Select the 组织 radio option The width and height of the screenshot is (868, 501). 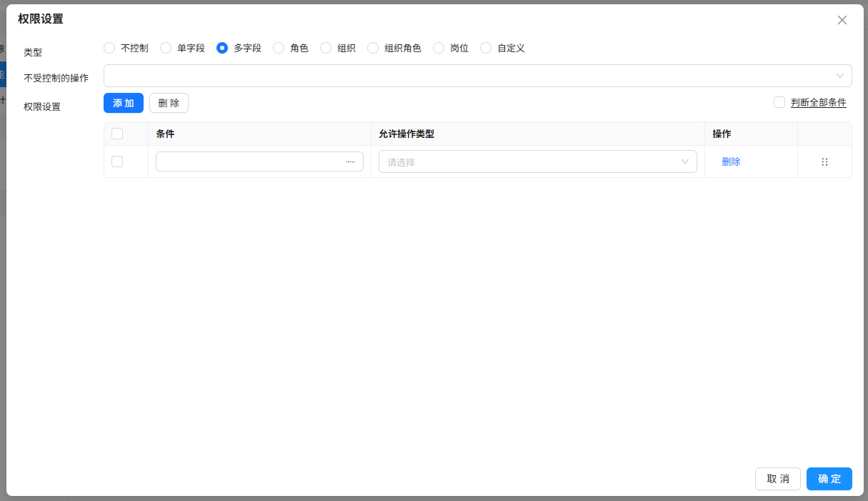click(326, 48)
